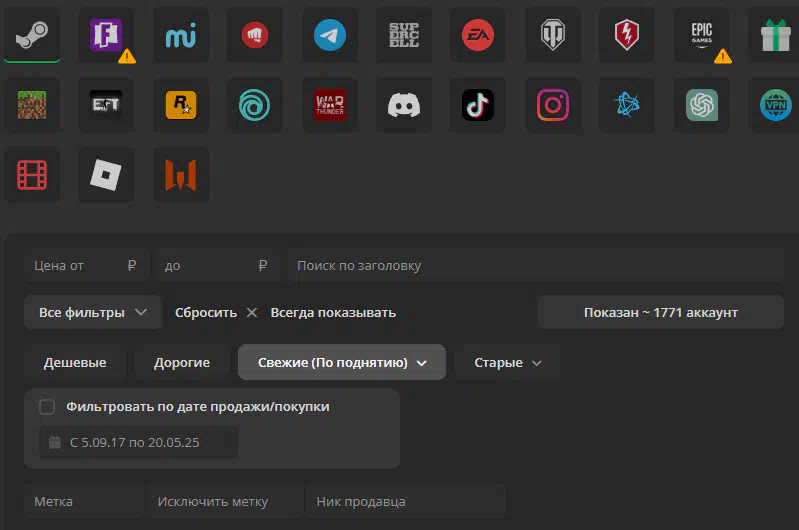The width and height of the screenshot is (799, 530).
Task: Open the ChatGPT accounts category
Action: click(x=702, y=105)
